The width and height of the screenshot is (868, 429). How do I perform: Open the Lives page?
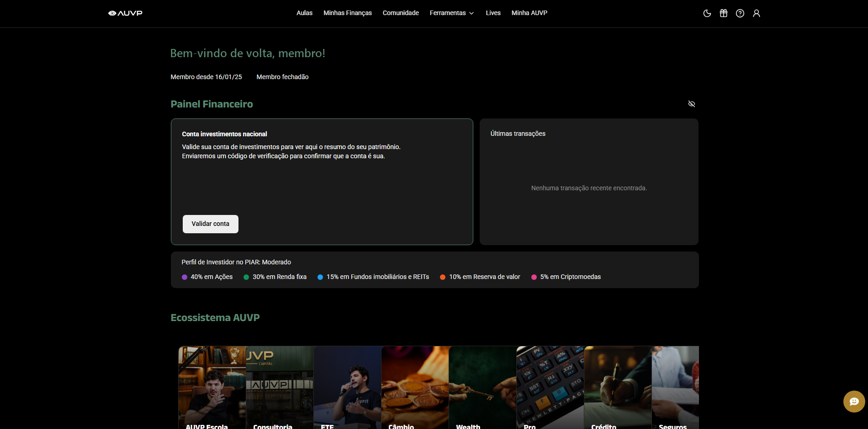(493, 13)
